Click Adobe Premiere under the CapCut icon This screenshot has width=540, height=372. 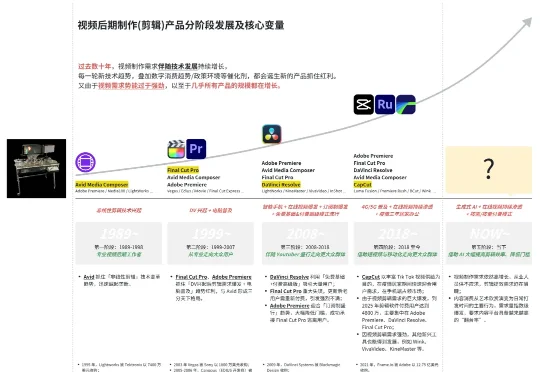tap(373, 156)
